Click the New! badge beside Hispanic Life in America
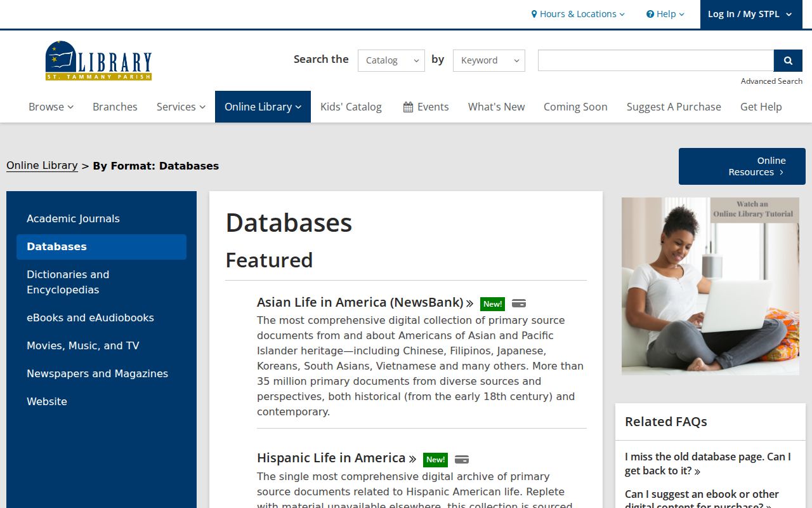The width and height of the screenshot is (812, 508). point(435,459)
